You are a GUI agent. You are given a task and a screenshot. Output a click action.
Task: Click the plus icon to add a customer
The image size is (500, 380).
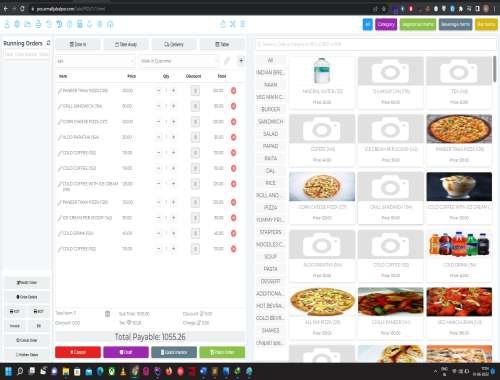point(241,61)
